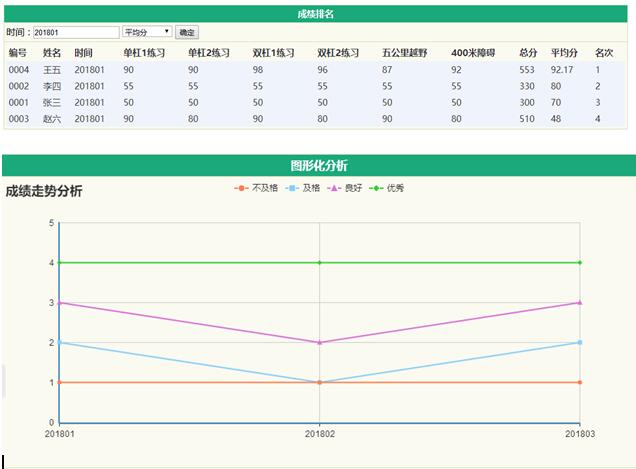
Task: Click total score 553
Action: tap(527, 70)
